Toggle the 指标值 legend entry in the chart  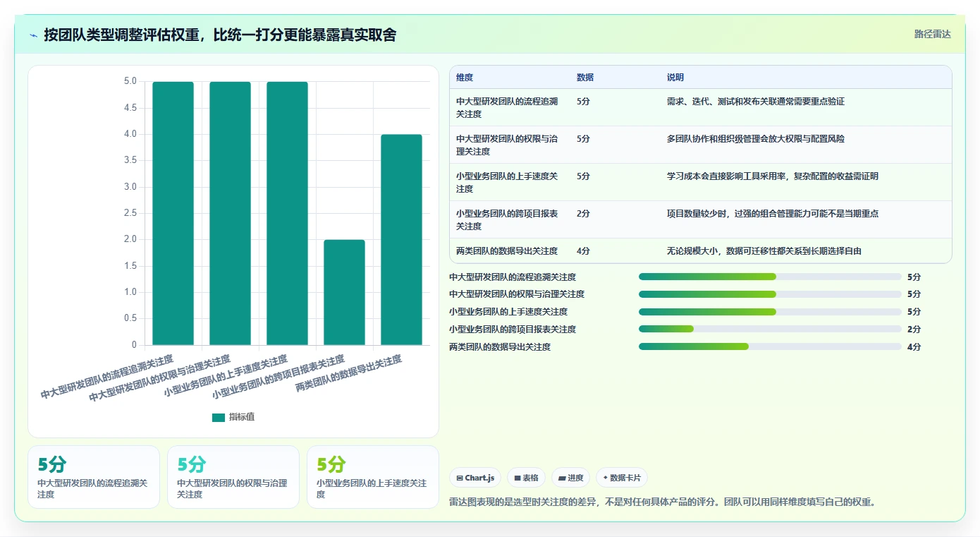[233, 417]
